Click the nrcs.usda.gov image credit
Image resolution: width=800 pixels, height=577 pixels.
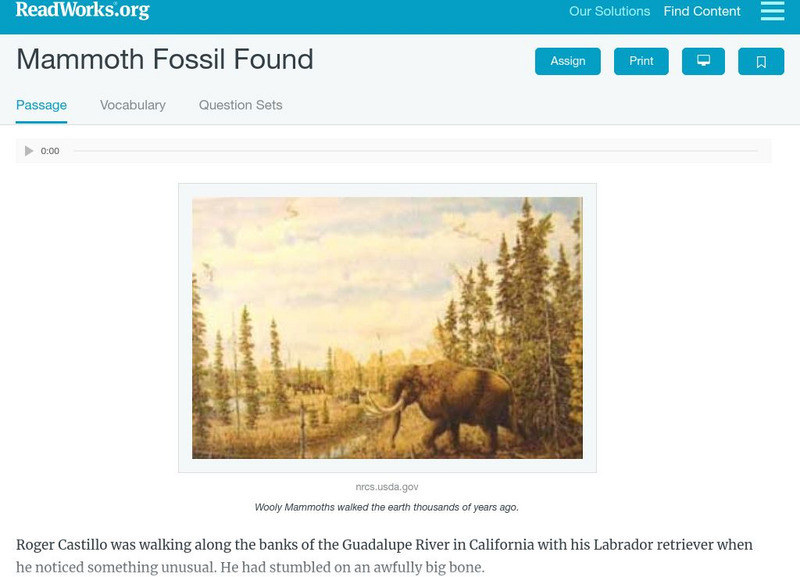tap(387, 487)
